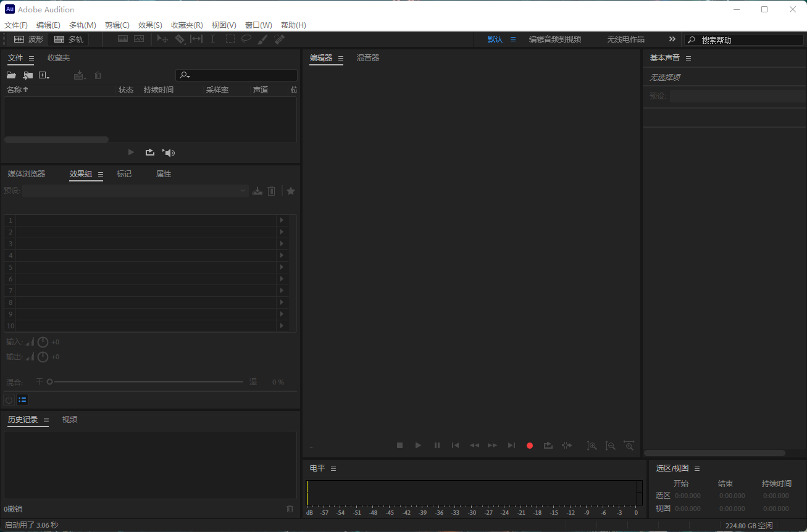Toggle Skip Selection transport icon
Viewport: 807px width, 532px height.
pos(567,445)
